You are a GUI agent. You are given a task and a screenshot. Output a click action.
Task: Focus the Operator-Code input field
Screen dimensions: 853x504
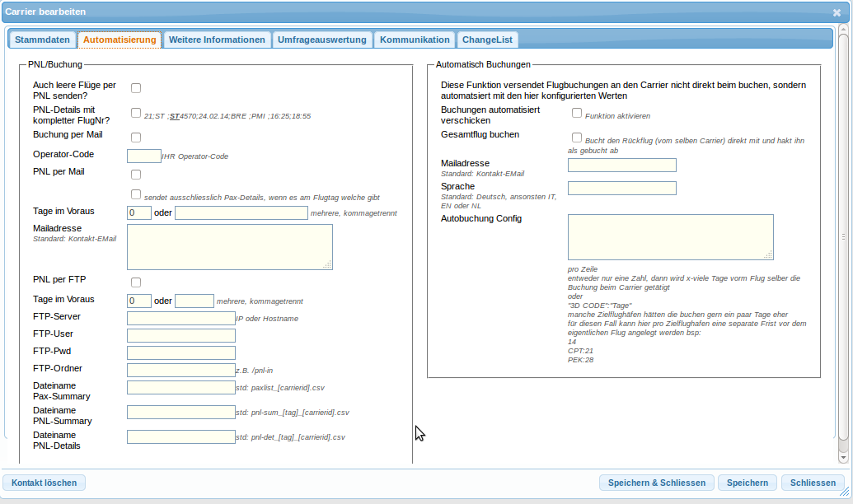tap(144, 156)
